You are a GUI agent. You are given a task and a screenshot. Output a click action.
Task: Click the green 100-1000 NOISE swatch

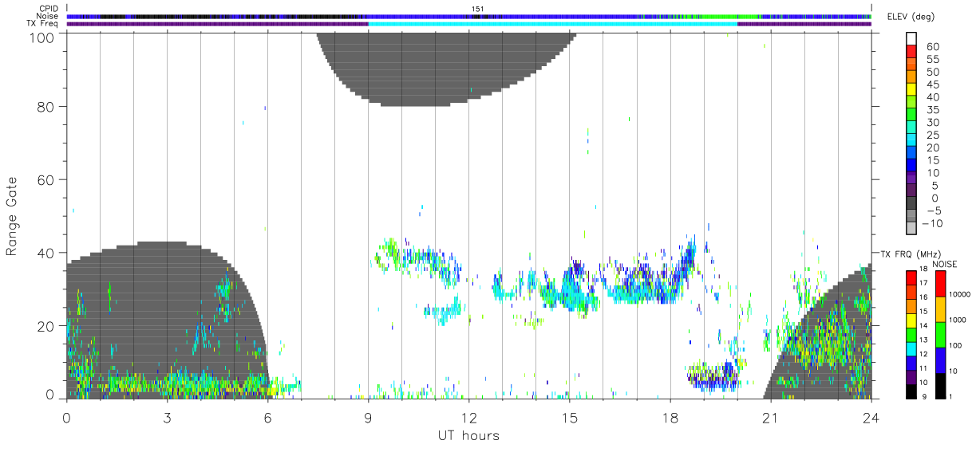coord(940,334)
